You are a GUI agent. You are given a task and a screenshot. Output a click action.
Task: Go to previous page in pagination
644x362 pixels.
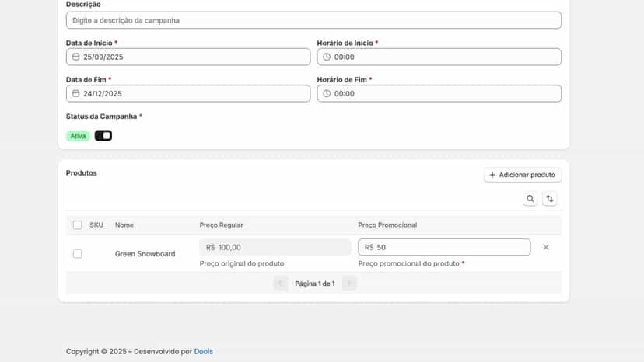(x=281, y=284)
